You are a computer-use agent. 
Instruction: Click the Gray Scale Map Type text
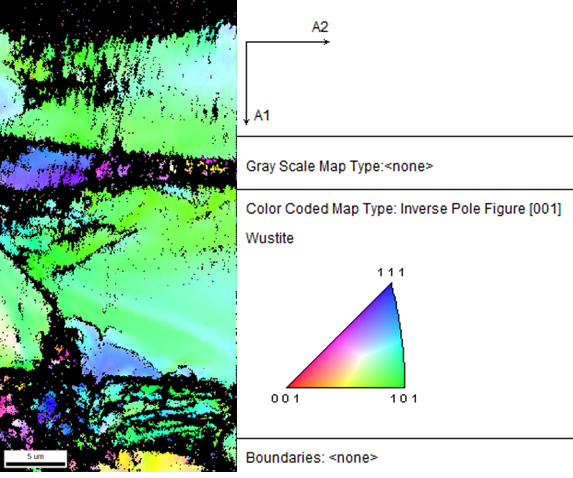[339, 166]
